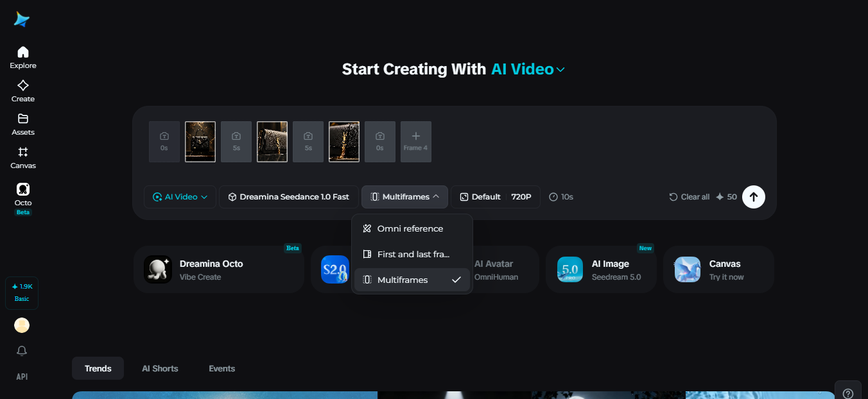Choose Omni reference option
The image size is (868, 399).
click(x=412, y=228)
